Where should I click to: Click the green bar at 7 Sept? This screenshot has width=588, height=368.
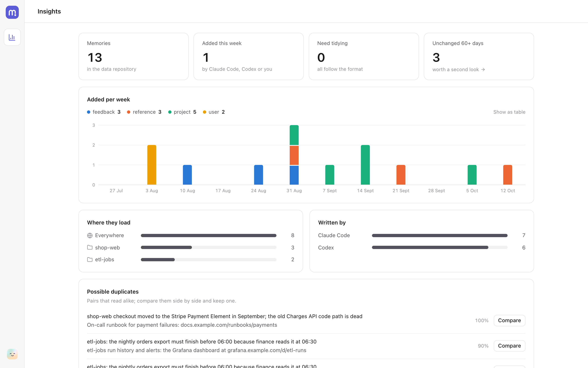330,175
